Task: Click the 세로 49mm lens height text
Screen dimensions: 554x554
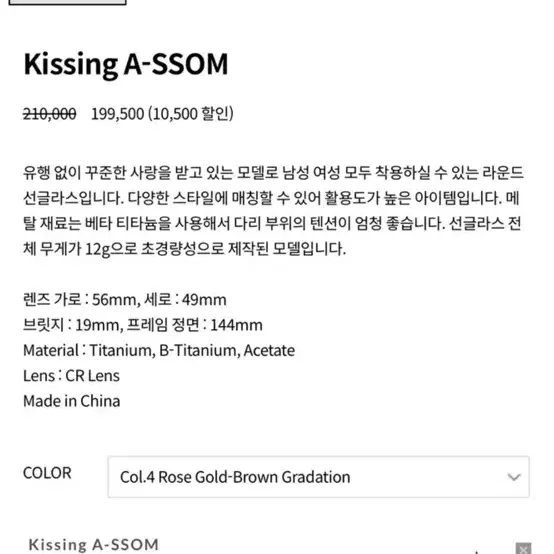Action: (x=185, y=300)
